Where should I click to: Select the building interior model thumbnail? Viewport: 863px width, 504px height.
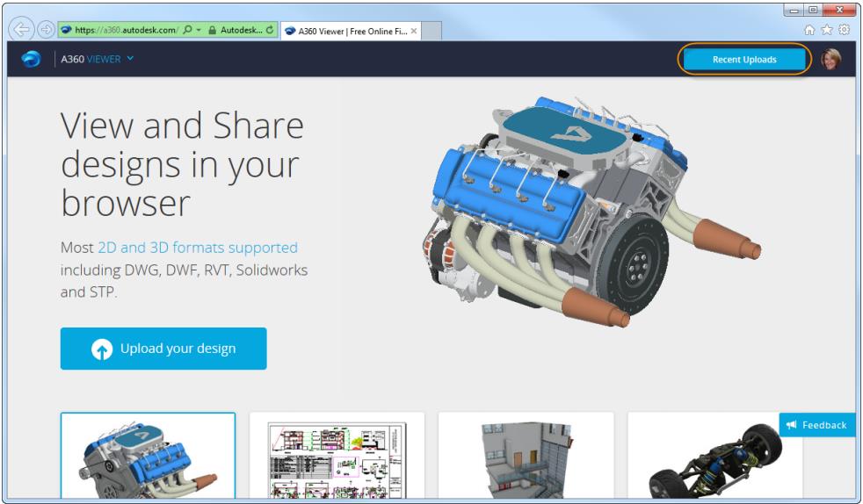[526, 456]
